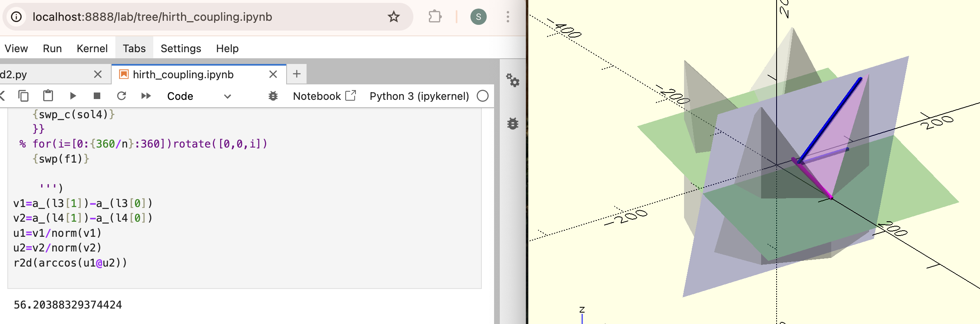Screen dimensions: 980x324
Task: Open debugger panel in right sidebar
Action: coord(512,123)
